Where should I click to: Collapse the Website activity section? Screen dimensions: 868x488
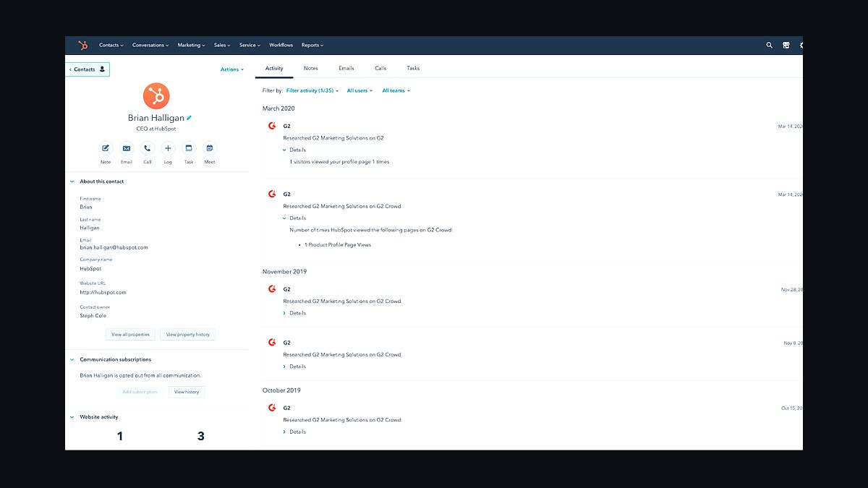point(72,417)
